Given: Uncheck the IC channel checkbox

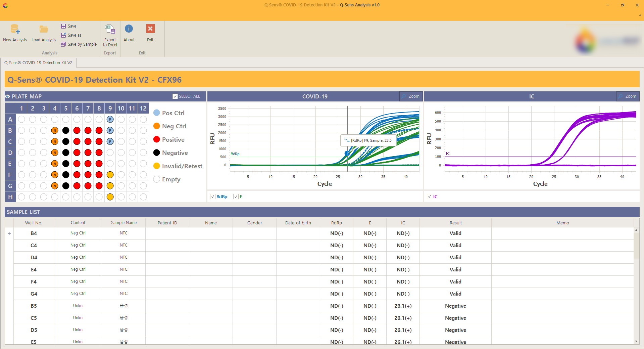Looking at the screenshot, I should (430, 197).
